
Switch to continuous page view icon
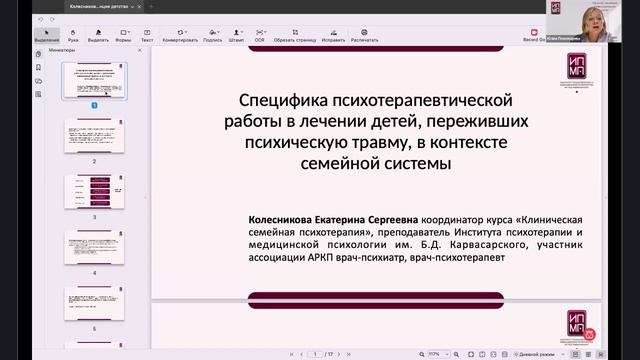pyautogui.click(x=576, y=354)
